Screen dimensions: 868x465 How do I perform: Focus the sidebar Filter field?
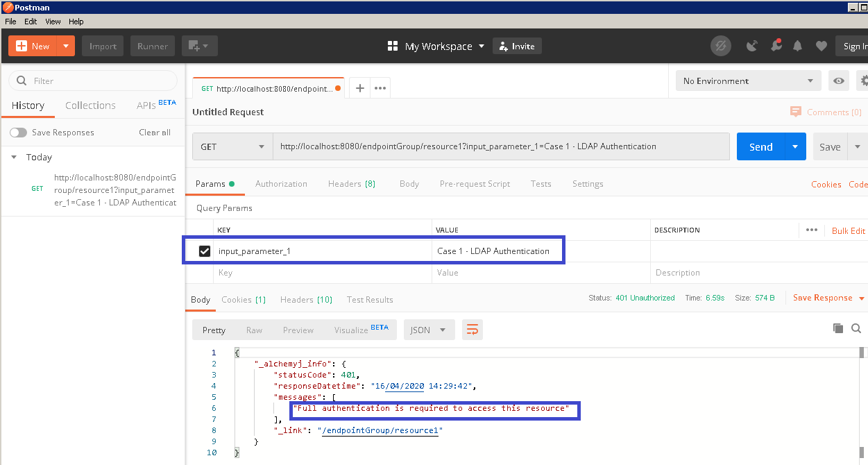click(x=93, y=81)
